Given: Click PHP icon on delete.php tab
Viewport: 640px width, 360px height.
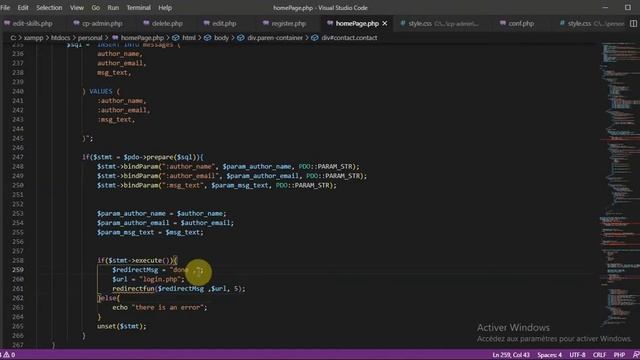Looking at the screenshot, I should point(146,24).
